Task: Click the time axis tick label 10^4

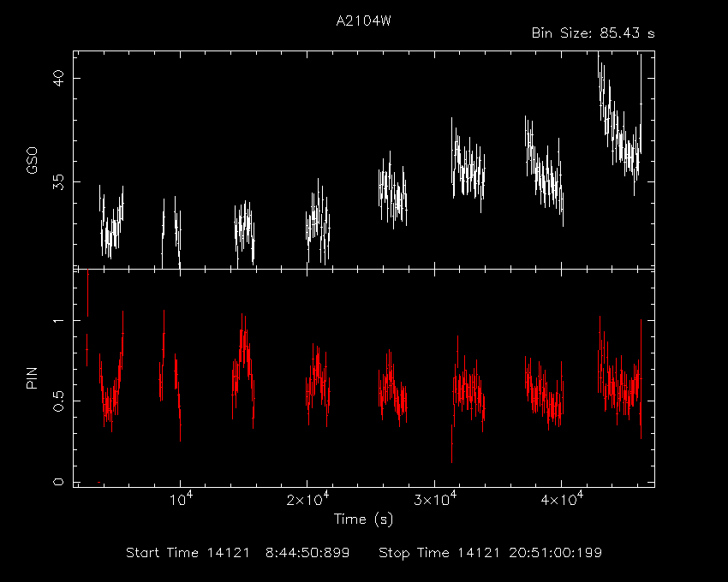Action: 181,499
